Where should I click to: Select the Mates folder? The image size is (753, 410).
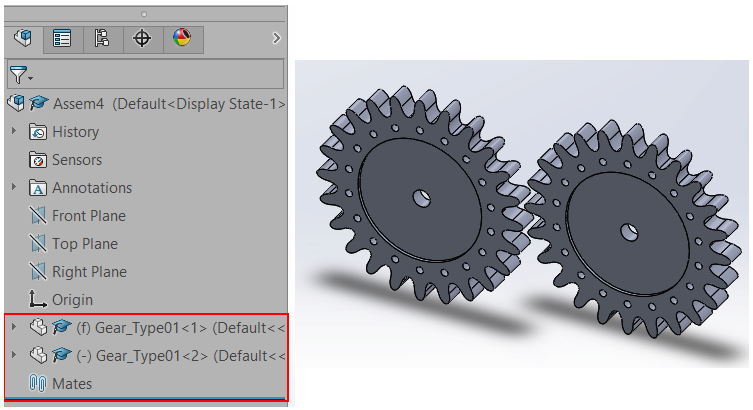point(72,384)
